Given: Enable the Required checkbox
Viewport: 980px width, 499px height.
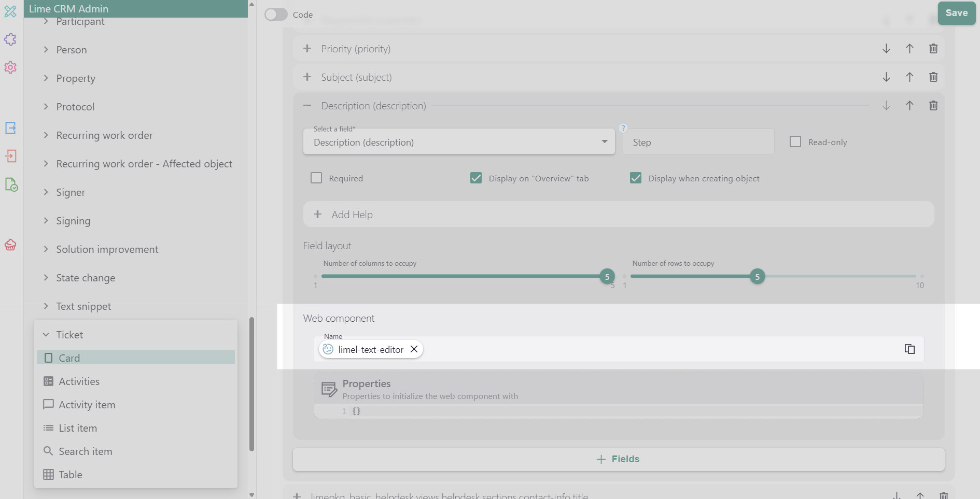Looking at the screenshot, I should tap(316, 178).
